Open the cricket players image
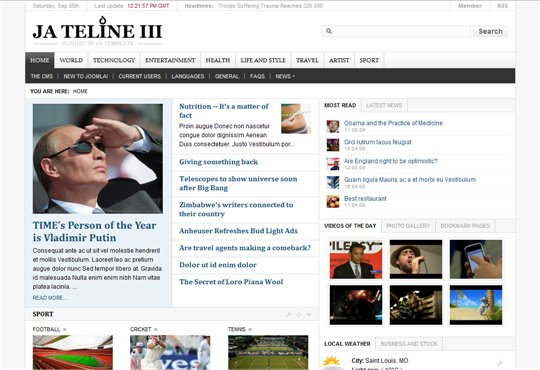Image resolution: width=540 pixels, height=370 pixels. point(170,352)
